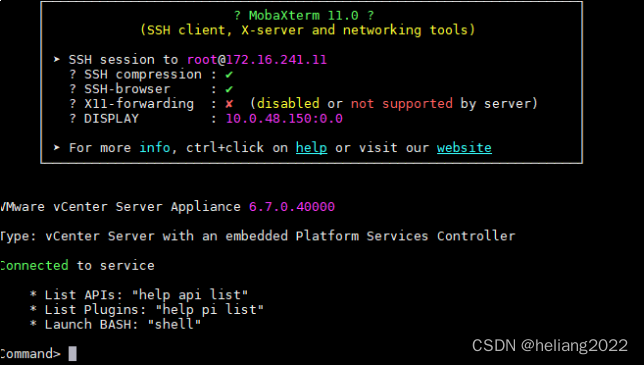Screen dimensions: 644x365
Task: Click the green checkmark beside SSH-browser
Action: (x=229, y=89)
